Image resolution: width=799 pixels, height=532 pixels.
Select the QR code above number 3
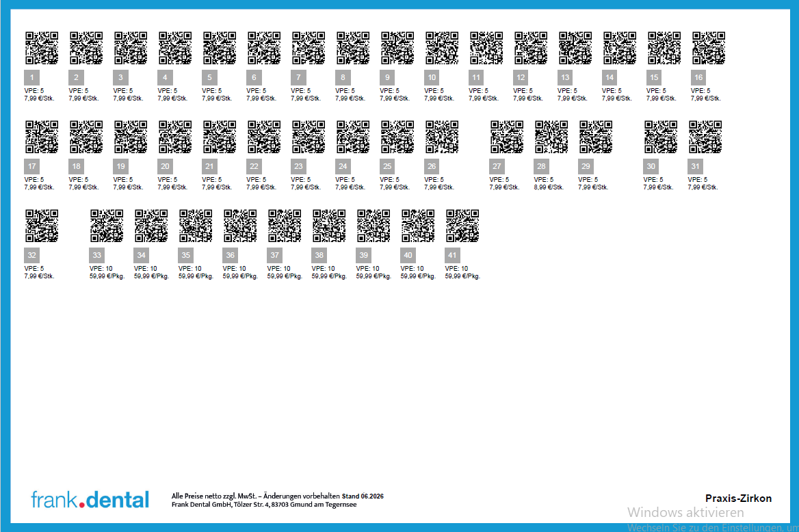[x=131, y=48]
